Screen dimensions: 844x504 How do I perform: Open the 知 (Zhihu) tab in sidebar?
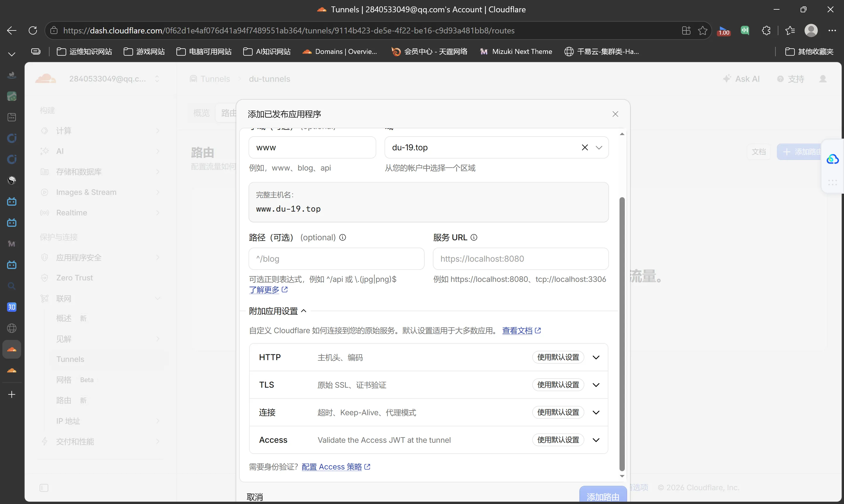pos(12,307)
